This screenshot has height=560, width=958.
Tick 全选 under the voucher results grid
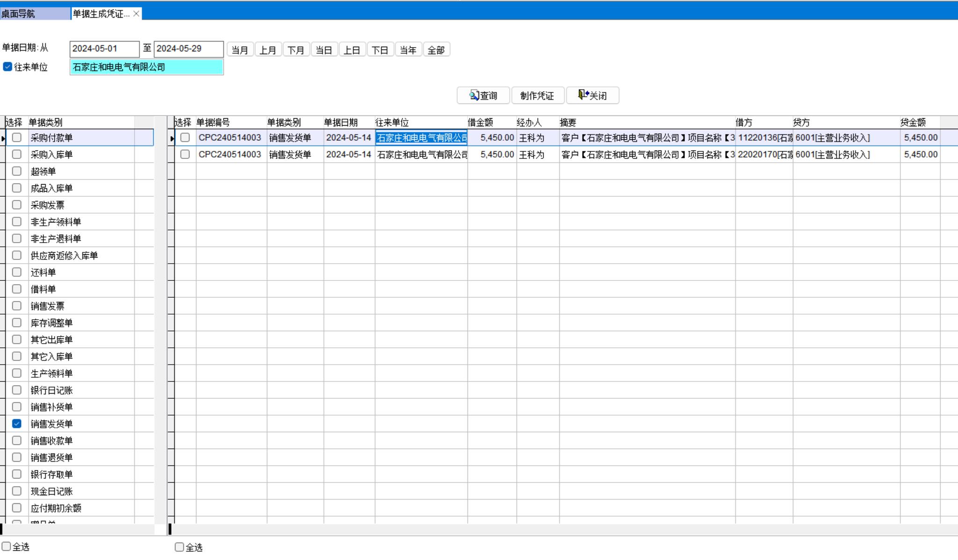180,547
